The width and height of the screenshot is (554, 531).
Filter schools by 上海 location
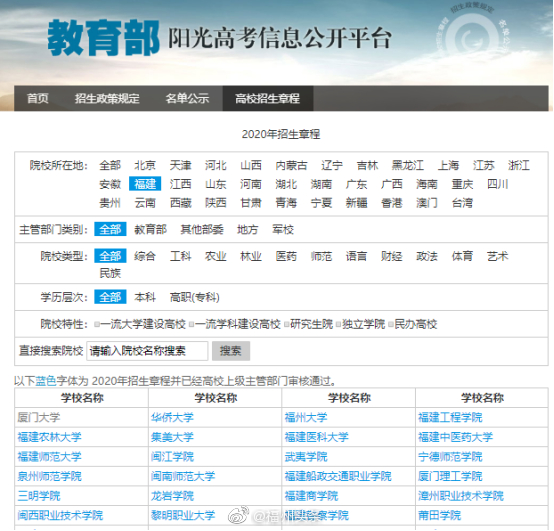click(x=448, y=165)
